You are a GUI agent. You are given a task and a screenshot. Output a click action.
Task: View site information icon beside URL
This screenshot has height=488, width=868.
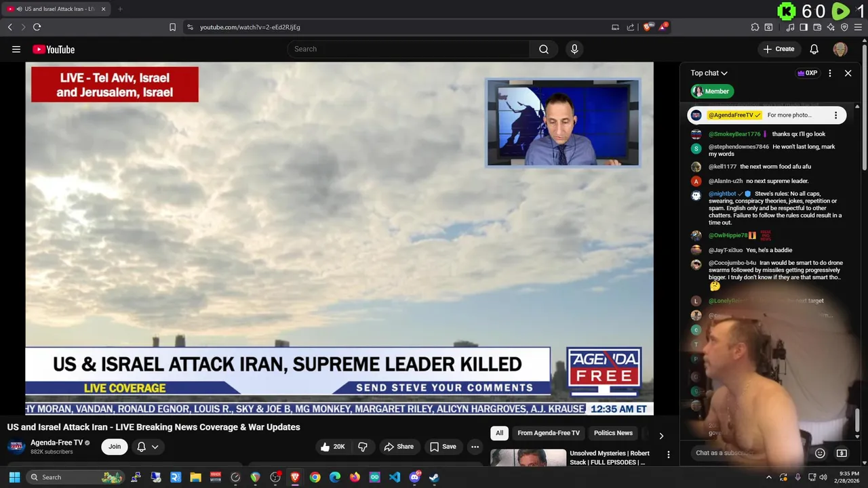tap(190, 27)
